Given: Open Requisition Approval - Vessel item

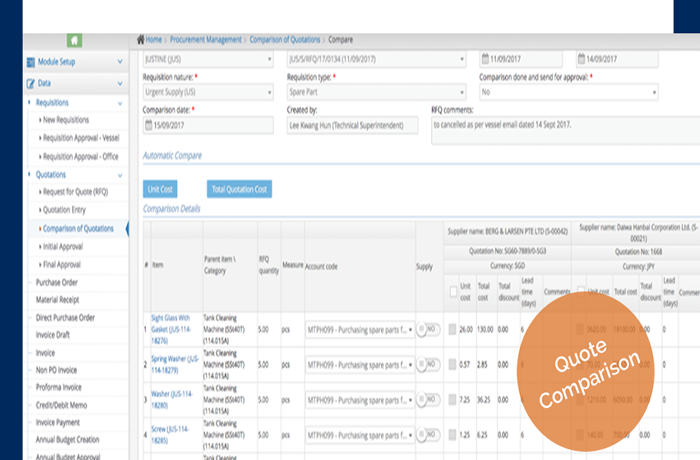Looking at the screenshot, I should (81, 138).
